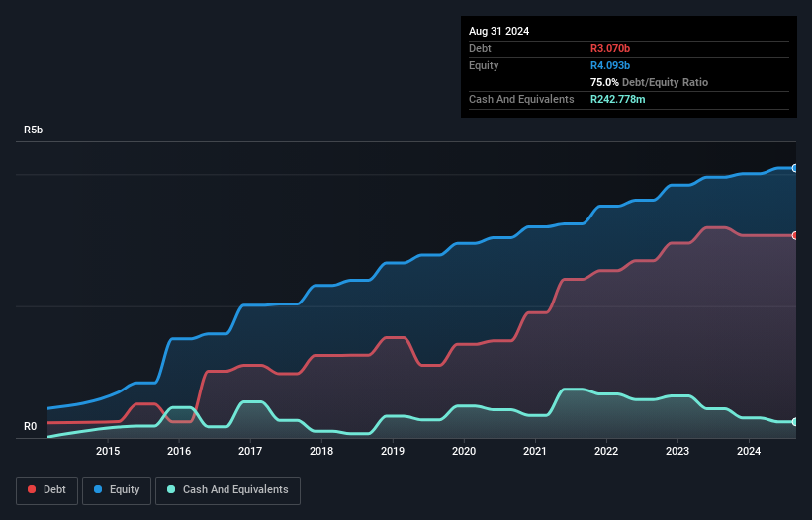Click the 2019 x-axis label
Screen dimensions: 812x520
pyautogui.click(x=393, y=451)
